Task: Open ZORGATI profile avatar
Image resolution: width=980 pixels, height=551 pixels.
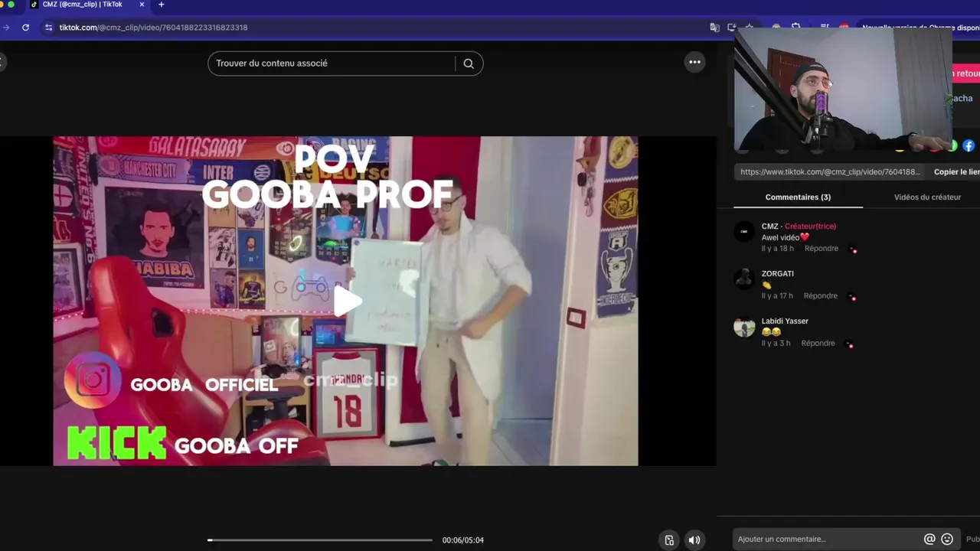Action: point(744,279)
